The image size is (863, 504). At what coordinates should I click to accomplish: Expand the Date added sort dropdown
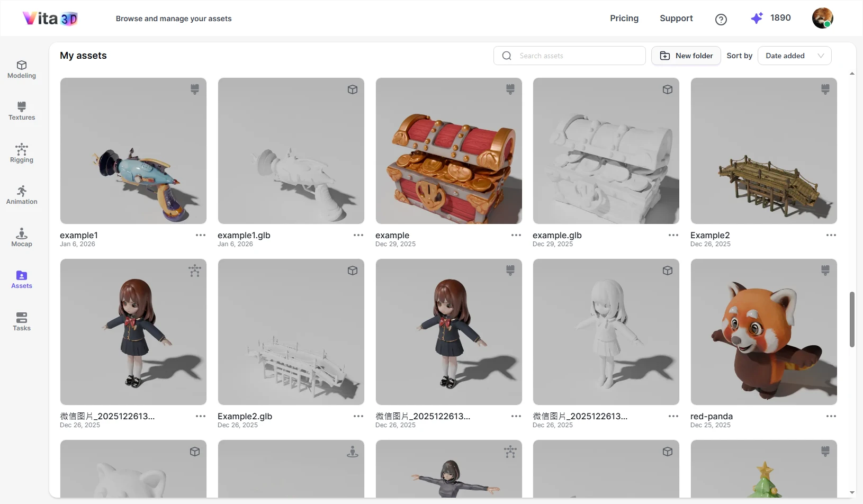click(794, 56)
